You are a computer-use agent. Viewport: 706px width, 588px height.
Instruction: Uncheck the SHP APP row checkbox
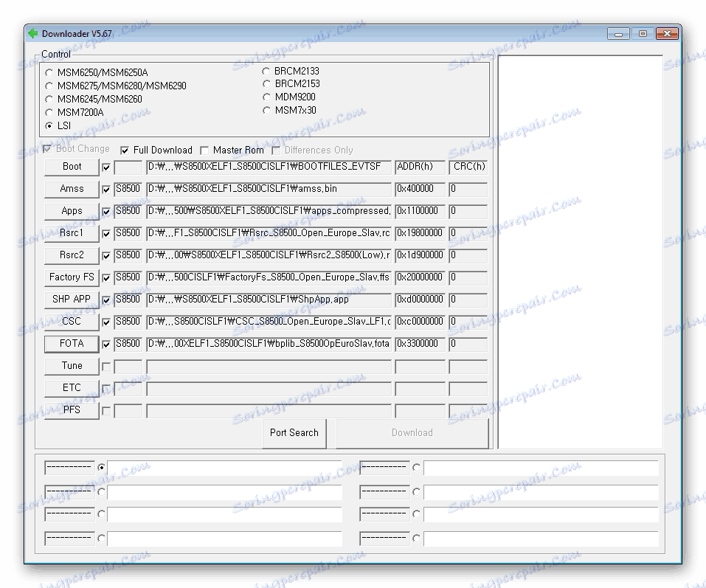[106, 300]
